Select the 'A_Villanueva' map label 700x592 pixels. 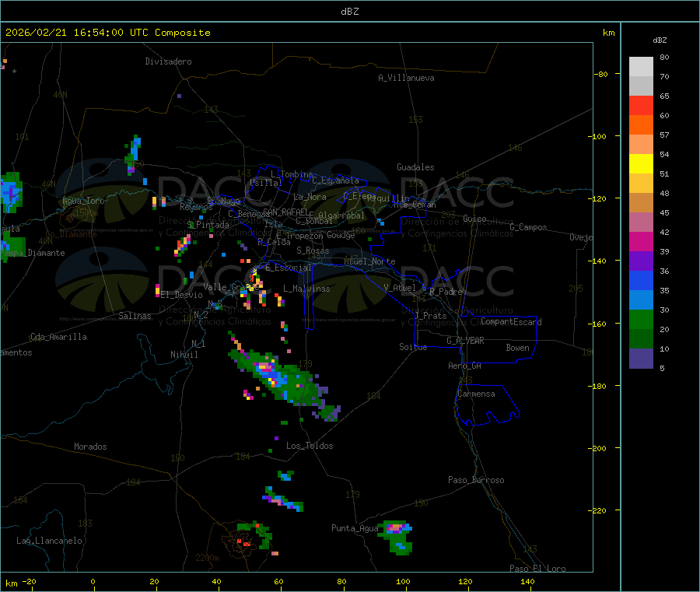(x=406, y=78)
